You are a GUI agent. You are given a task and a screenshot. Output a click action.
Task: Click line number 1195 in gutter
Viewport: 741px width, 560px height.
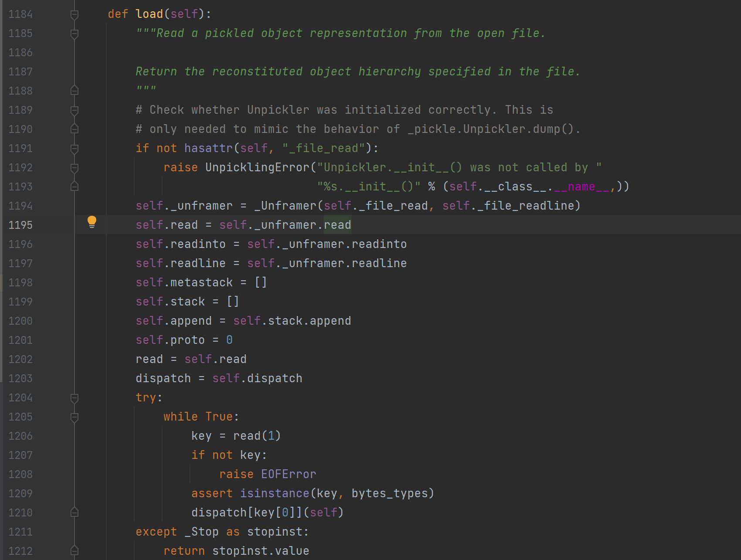click(20, 225)
